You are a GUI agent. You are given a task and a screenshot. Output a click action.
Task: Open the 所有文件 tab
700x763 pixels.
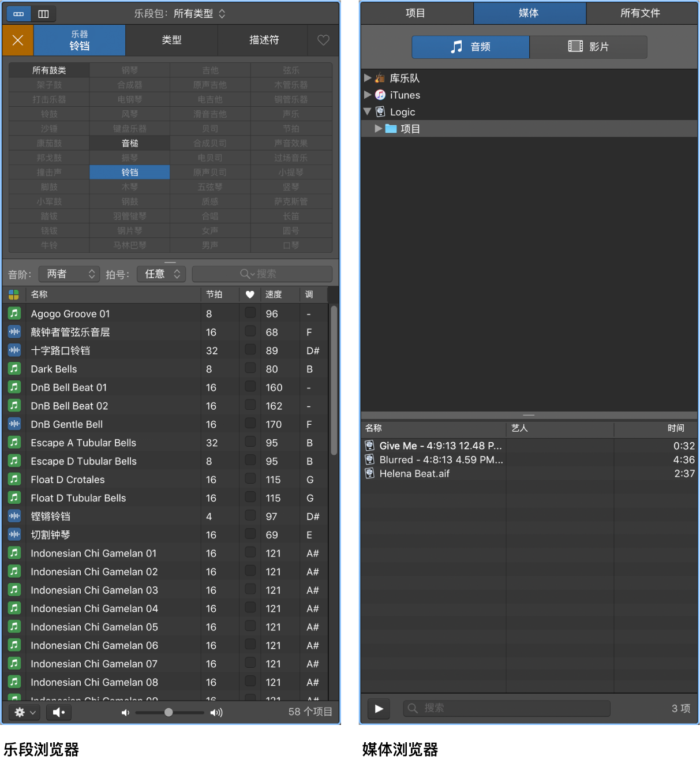pyautogui.click(x=641, y=13)
